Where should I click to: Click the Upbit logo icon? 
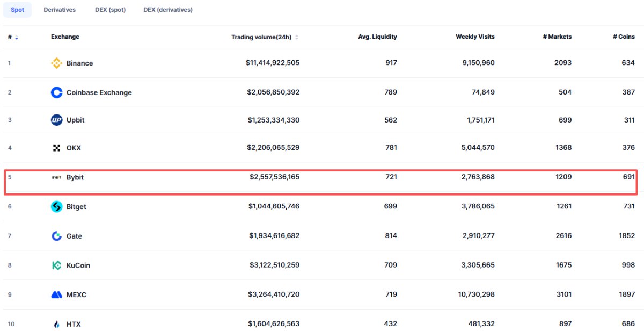[56, 120]
